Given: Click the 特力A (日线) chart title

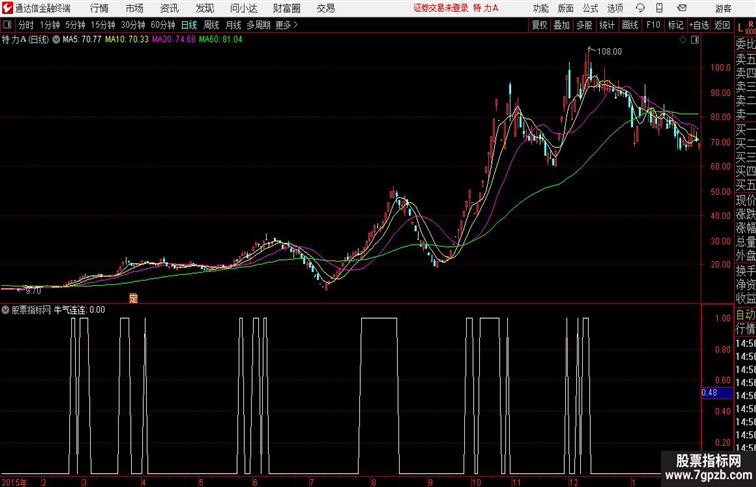Looking at the screenshot, I should [x=25, y=40].
